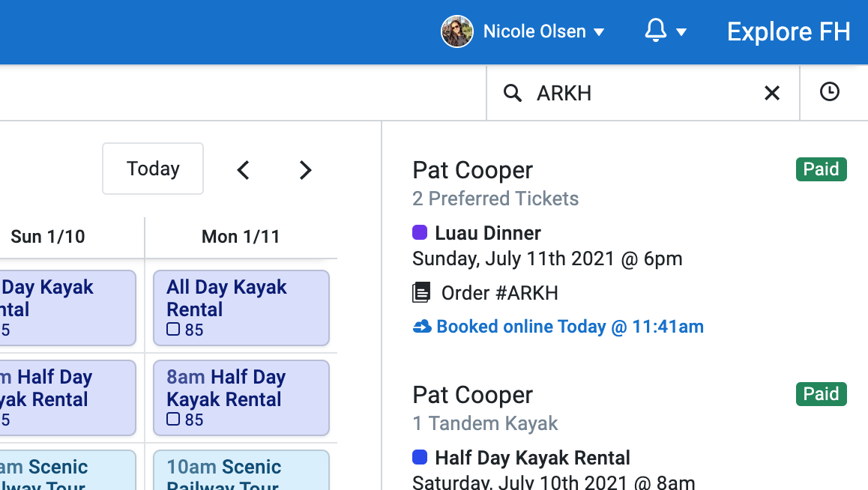This screenshot has width=868, height=490.
Task: Click the notifications bell icon
Action: 655,31
